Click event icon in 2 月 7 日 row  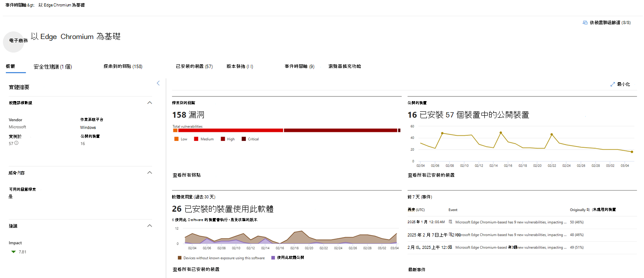pos(450,235)
